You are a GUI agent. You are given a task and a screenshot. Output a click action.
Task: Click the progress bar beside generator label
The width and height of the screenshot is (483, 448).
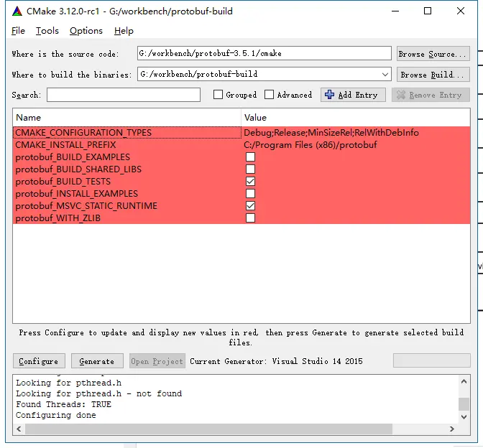coord(431,360)
